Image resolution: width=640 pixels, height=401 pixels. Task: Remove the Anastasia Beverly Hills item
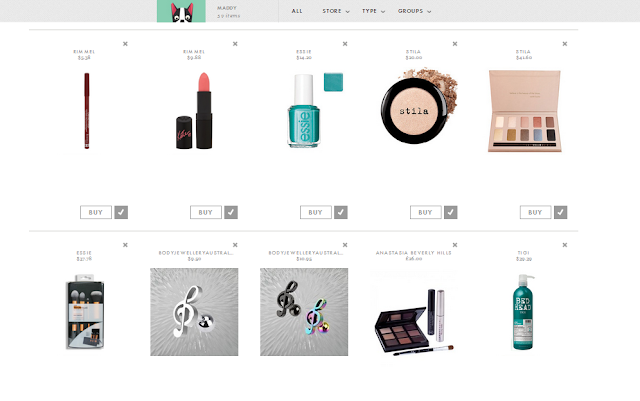tap(455, 245)
